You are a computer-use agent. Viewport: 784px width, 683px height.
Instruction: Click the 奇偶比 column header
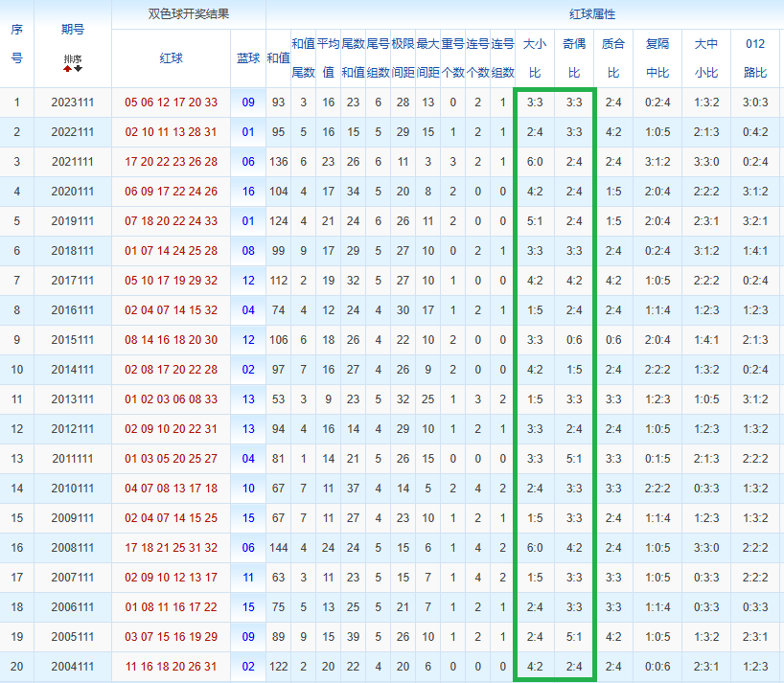(574, 58)
